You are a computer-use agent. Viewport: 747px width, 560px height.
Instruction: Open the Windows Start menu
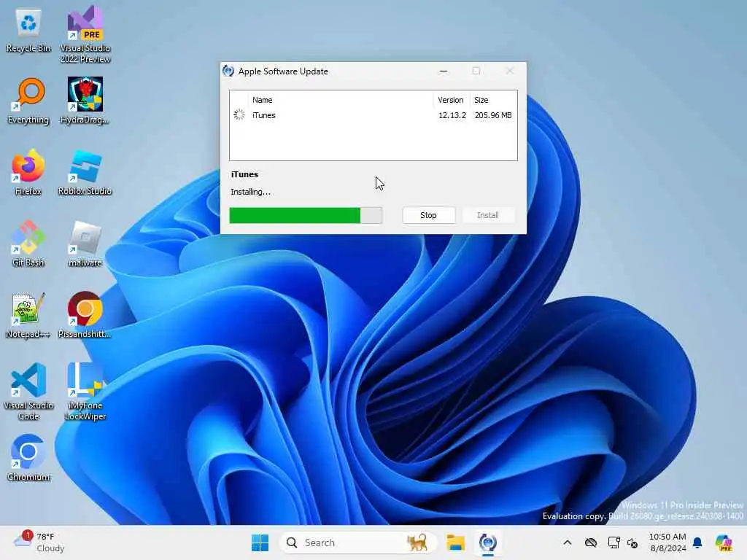260,542
